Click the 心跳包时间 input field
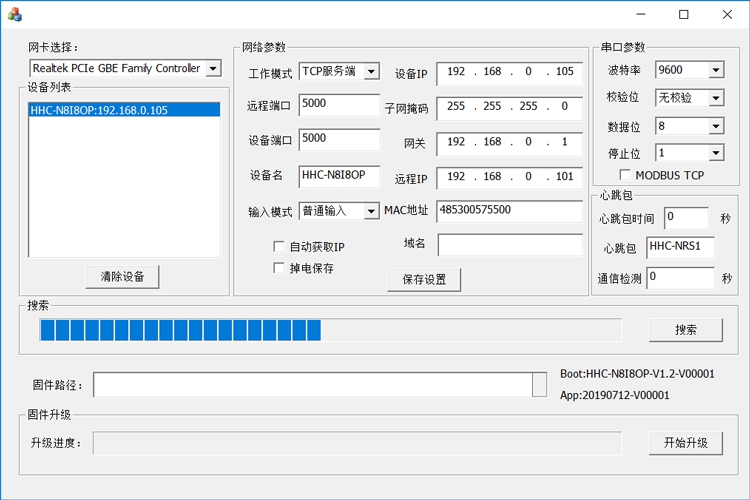Viewport: 750px width, 500px height. coord(685,217)
